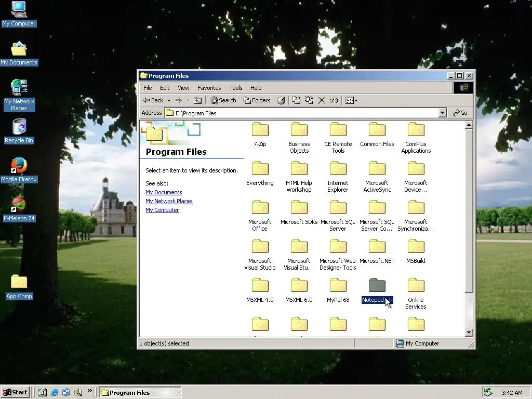Select the My Network Places desktop icon
Image resolution: width=532 pixels, height=399 pixels.
coord(19,95)
